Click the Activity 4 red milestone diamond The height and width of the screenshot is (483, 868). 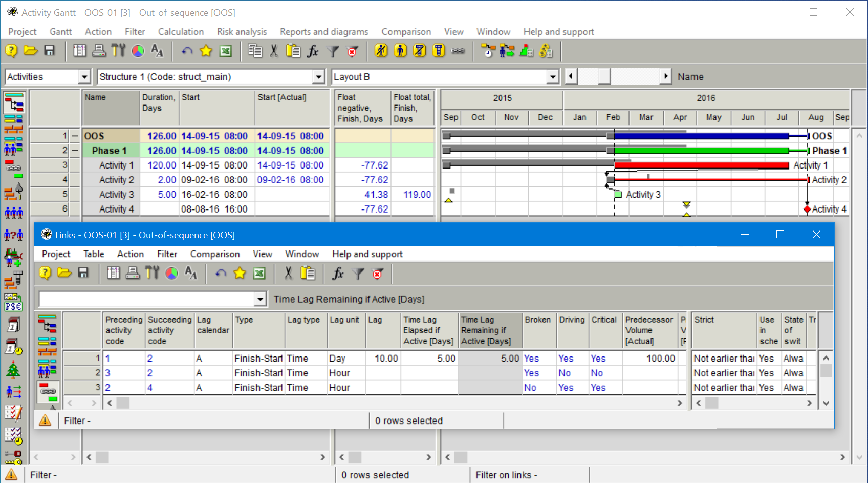(807, 209)
